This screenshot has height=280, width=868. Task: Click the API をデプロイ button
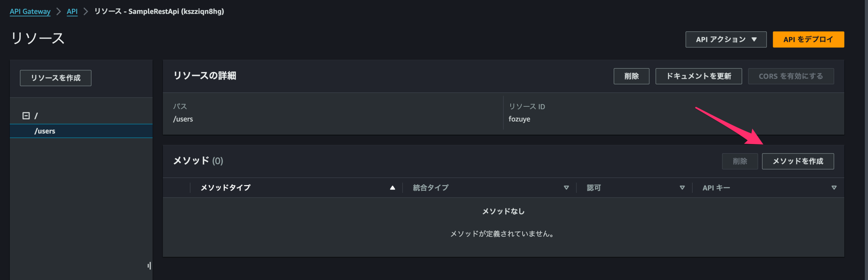[x=808, y=39]
